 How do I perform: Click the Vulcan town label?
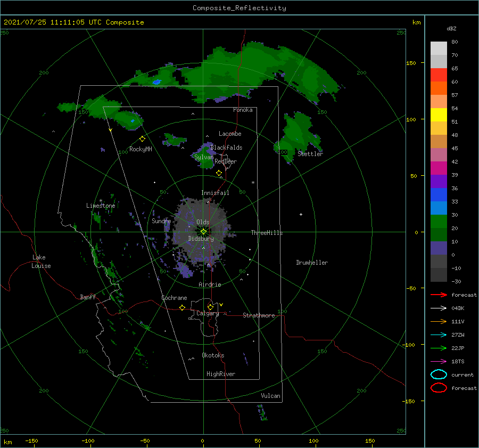pyautogui.click(x=271, y=396)
